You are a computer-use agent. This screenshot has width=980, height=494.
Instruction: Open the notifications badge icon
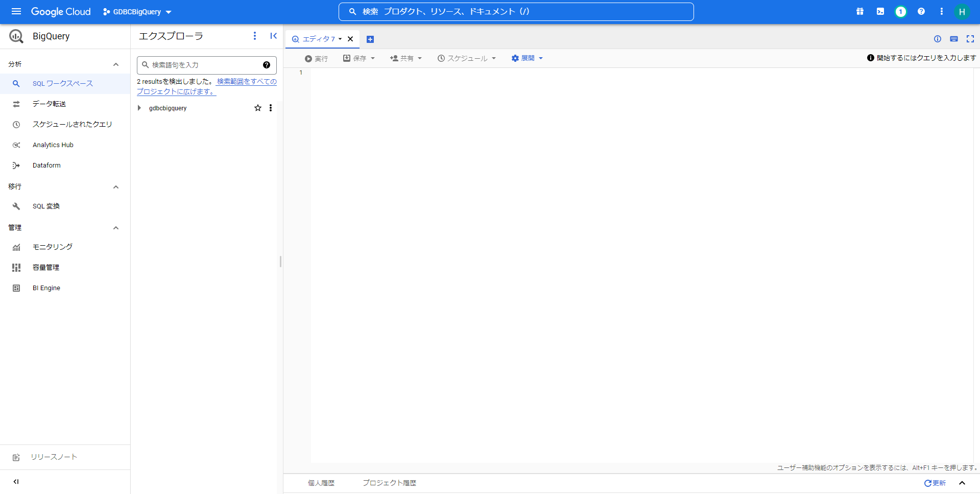[x=901, y=12]
